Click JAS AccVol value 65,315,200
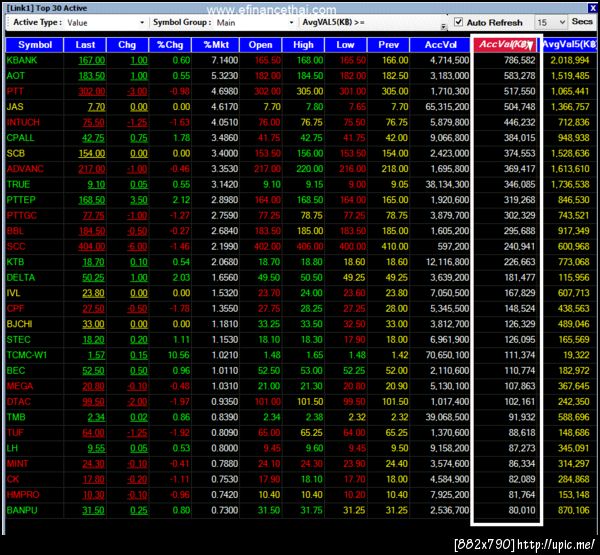 pos(447,107)
